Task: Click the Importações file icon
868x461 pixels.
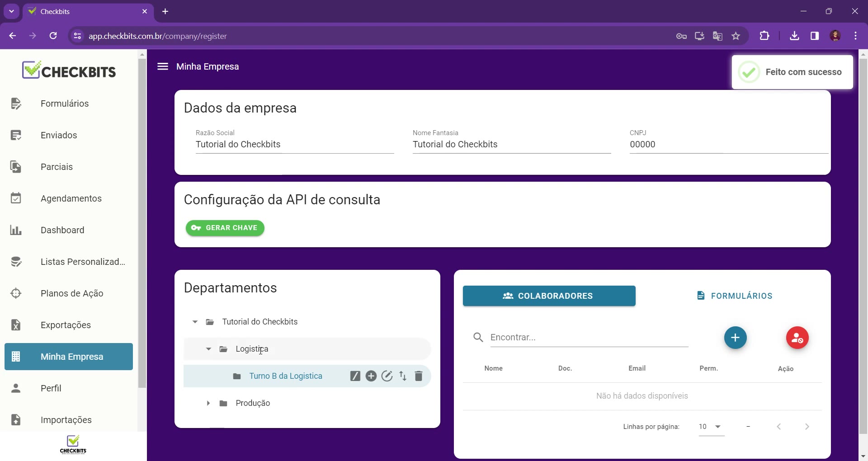Action: pos(16,420)
